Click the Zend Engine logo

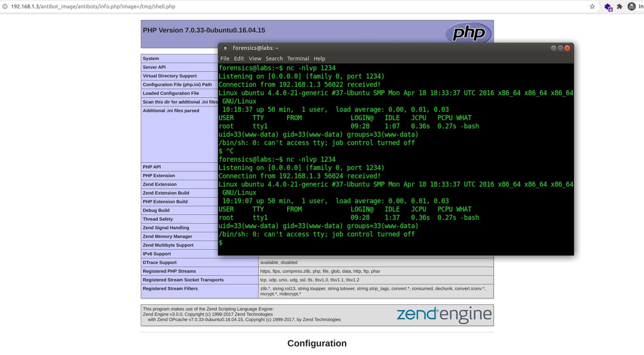444,315
